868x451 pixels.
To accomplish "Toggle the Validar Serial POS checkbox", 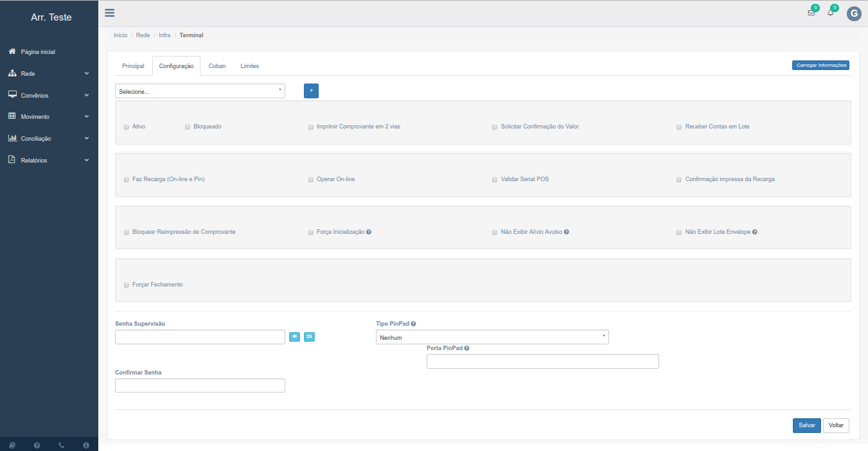I will pyautogui.click(x=495, y=180).
